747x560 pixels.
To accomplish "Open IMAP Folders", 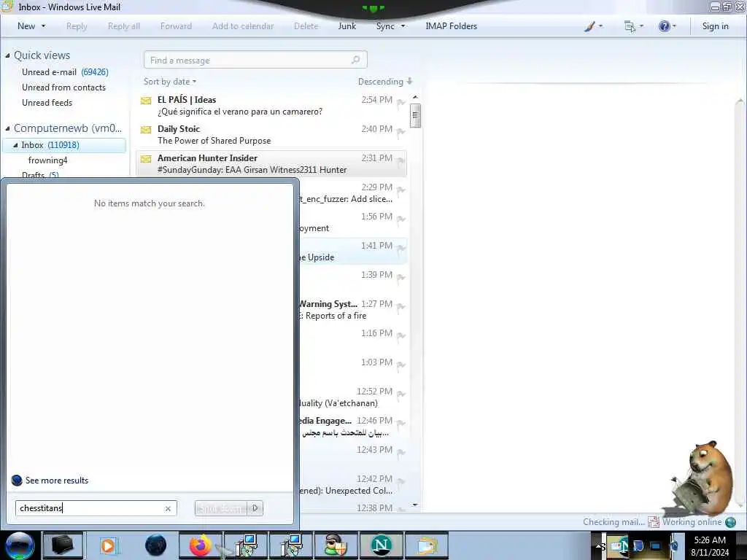I will (x=451, y=26).
